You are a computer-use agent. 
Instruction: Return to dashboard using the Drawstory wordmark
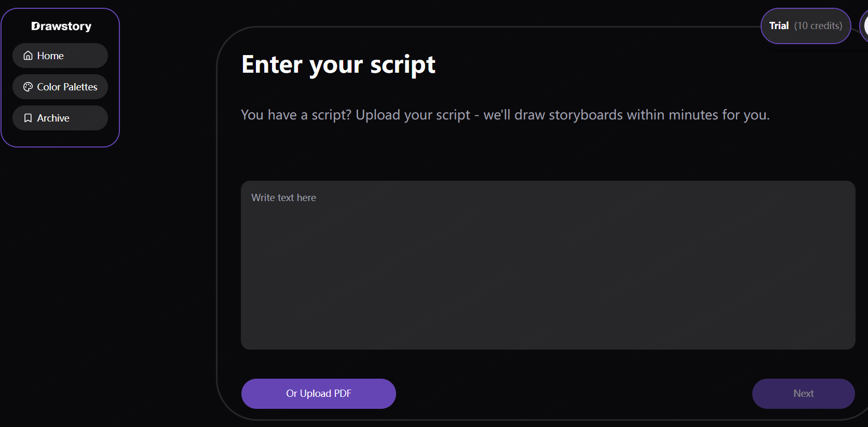click(61, 26)
